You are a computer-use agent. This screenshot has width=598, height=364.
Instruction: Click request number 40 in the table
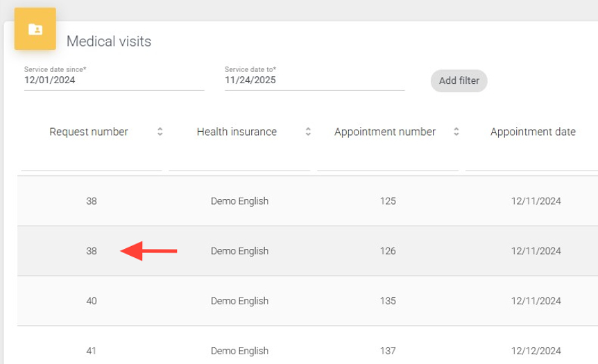pyautogui.click(x=92, y=301)
